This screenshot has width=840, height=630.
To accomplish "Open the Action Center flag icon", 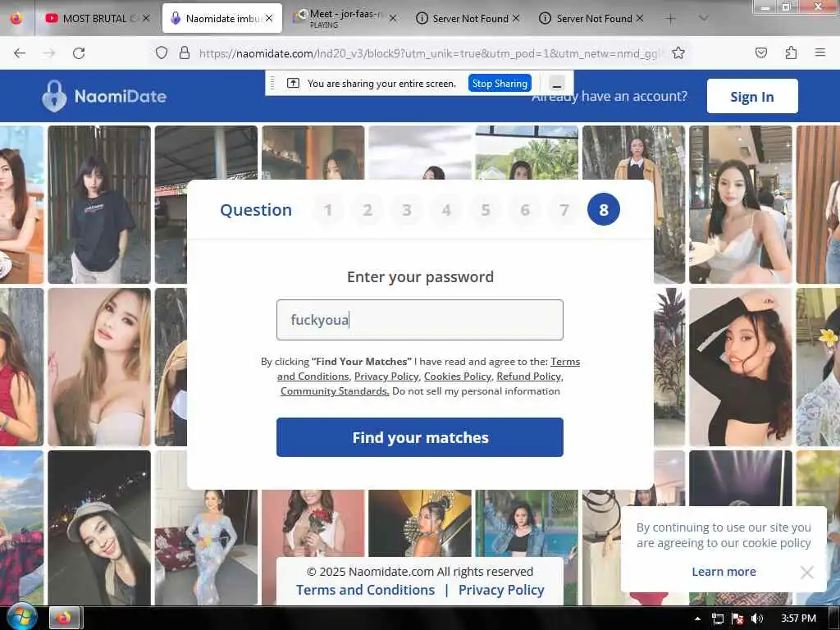I will tap(737, 619).
